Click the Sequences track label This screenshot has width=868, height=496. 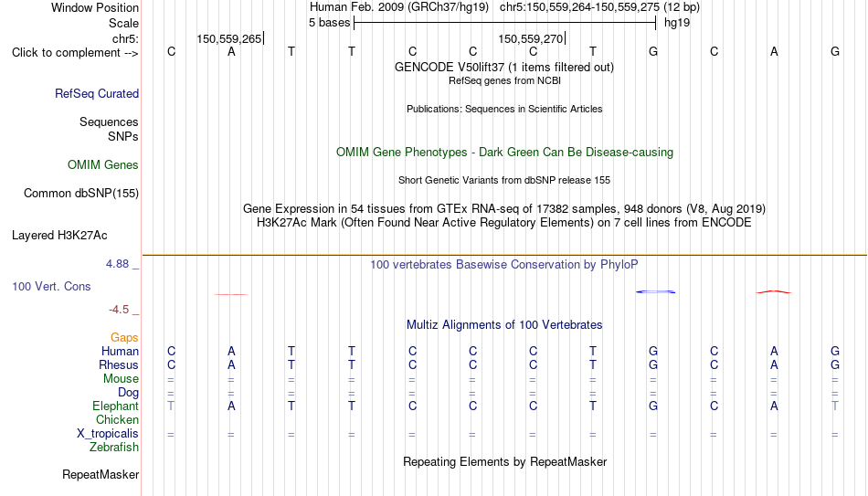109,121
